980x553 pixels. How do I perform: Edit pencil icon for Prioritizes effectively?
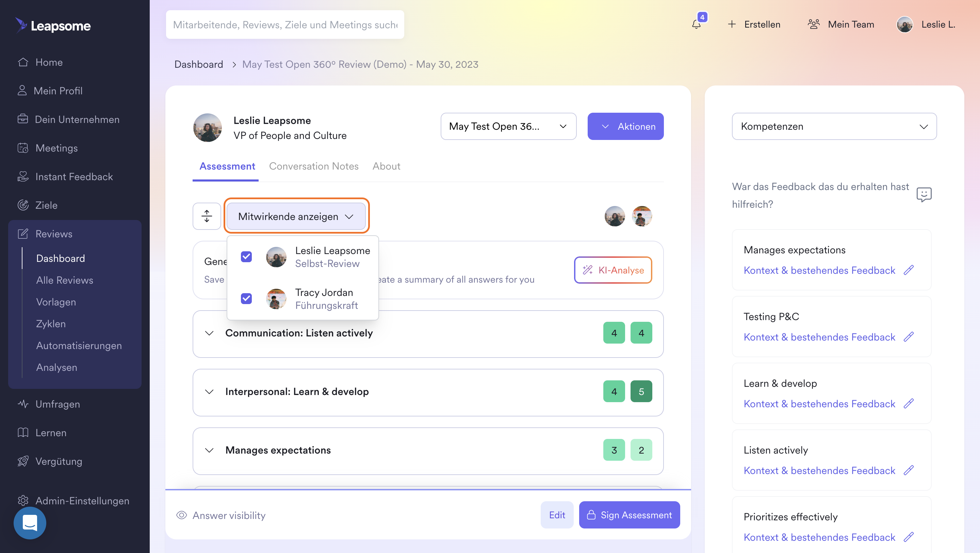pos(909,537)
